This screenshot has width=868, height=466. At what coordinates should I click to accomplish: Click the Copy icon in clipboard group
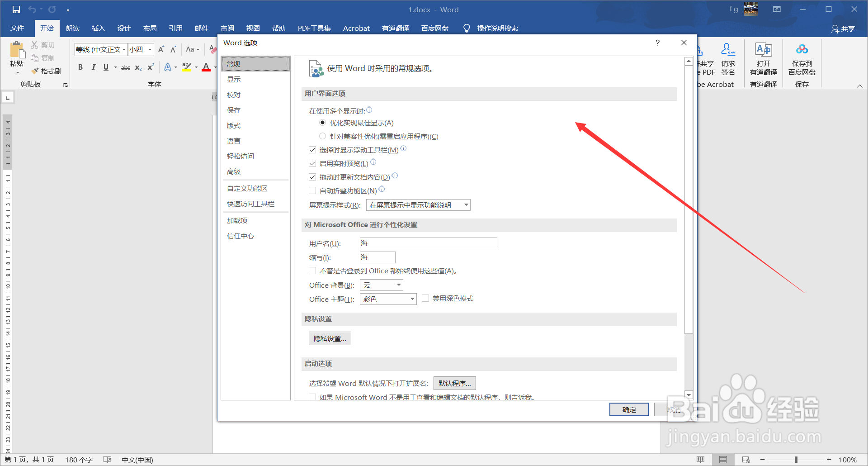(34, 57)
